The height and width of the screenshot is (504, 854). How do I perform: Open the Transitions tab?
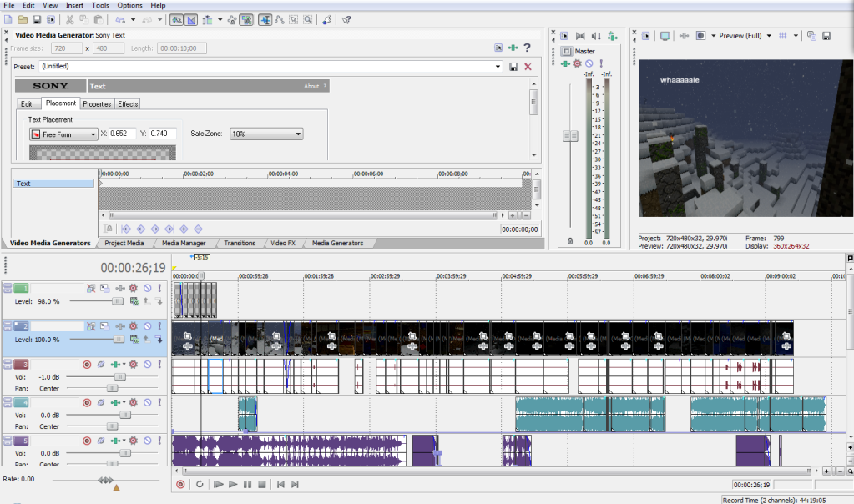[240, 244]
